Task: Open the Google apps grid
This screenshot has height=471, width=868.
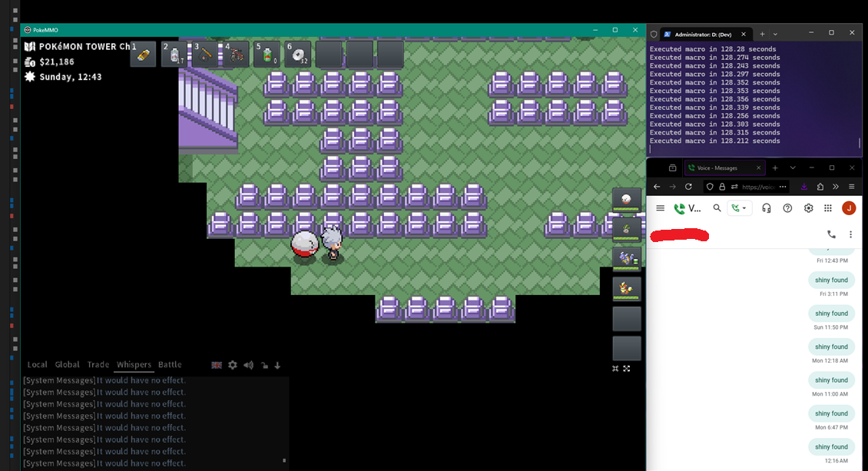Action: coord(828,208)
